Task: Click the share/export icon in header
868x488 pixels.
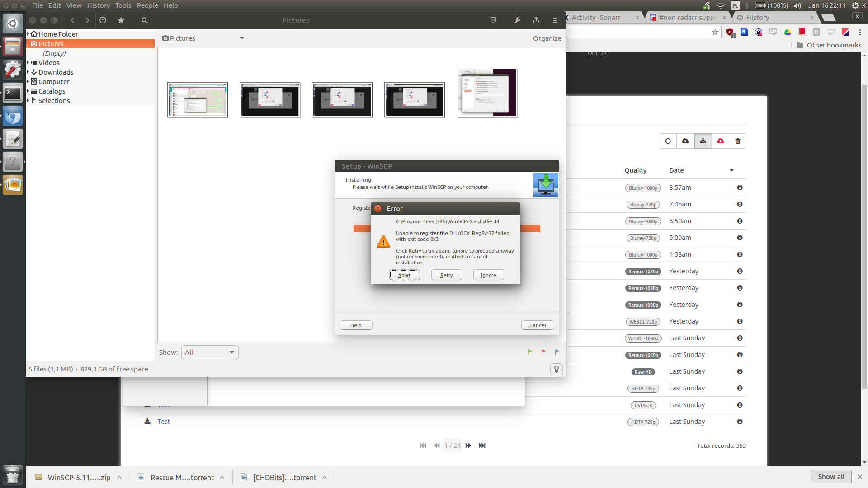Action: click(536, 20)
